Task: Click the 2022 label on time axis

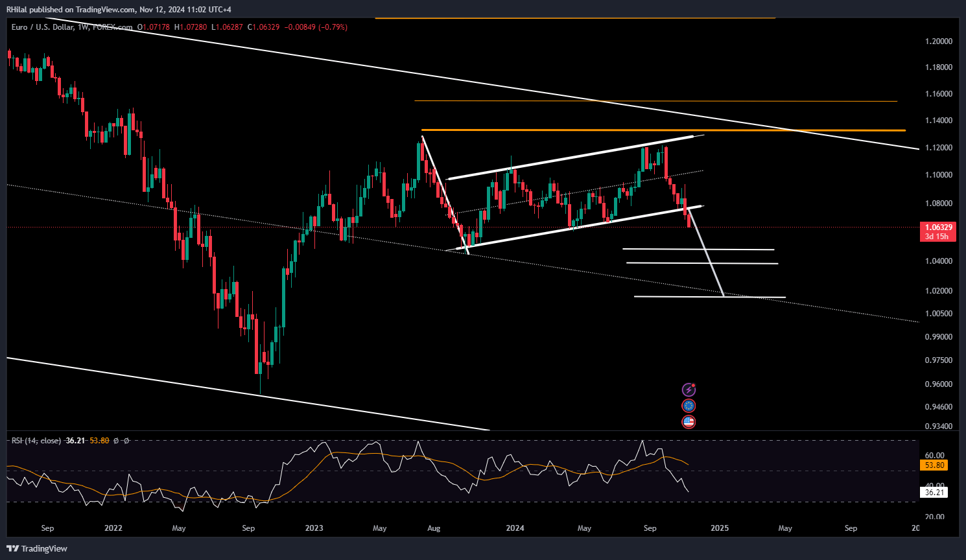Action: pyautogui.click(x=113, y=528)
